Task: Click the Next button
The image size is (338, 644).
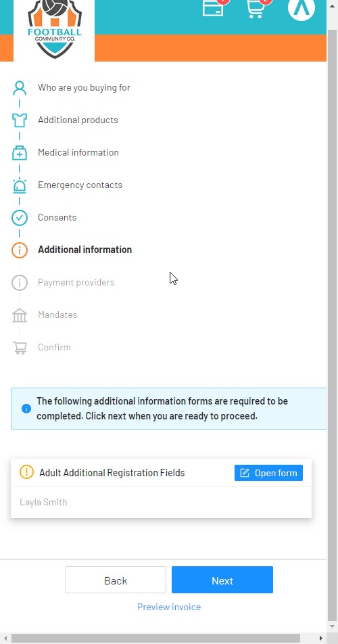Action: coord(222,580)
